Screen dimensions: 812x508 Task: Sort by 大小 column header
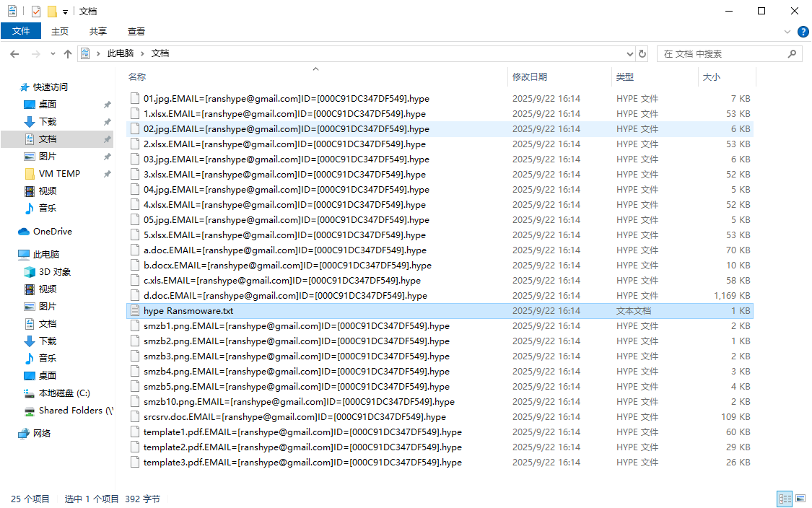click(711, 76)
